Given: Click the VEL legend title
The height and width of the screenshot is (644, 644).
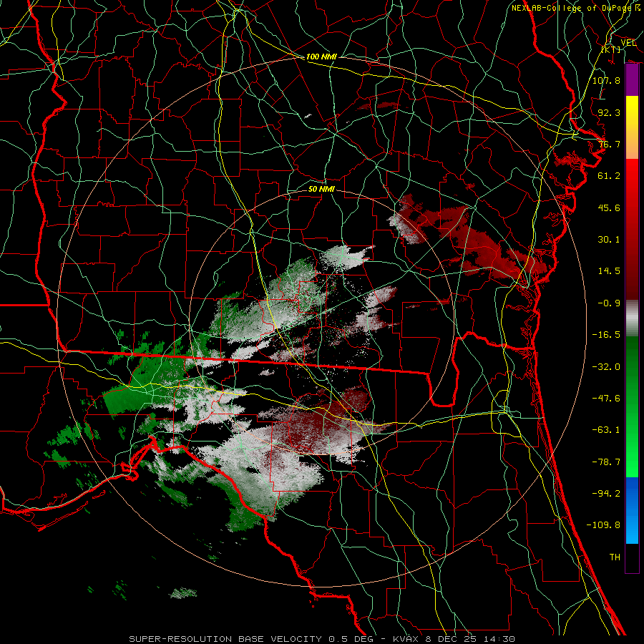Looking at the screenshot, I should point(628,43).
